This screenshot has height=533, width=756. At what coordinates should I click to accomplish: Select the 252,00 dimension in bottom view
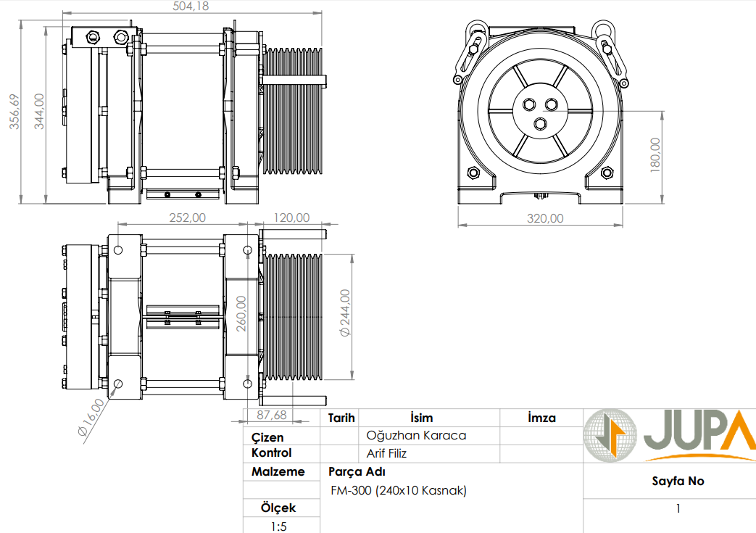point(187,217)
